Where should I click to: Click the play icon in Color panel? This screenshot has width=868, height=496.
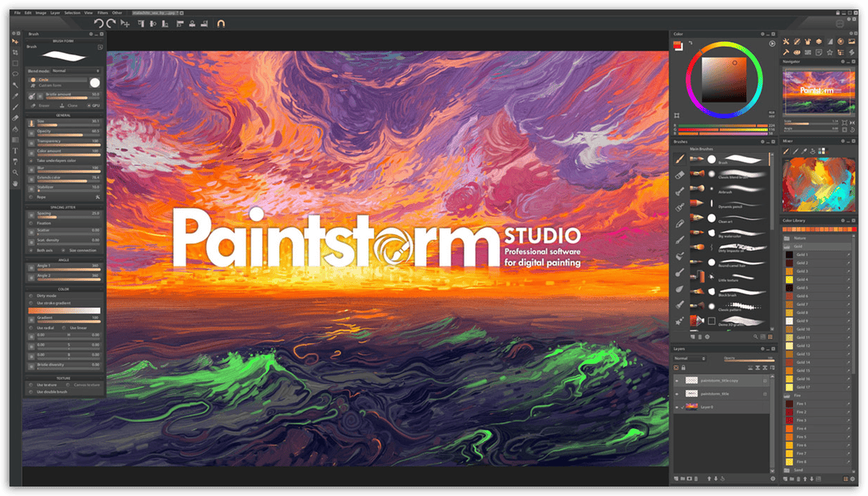[772, 43]
